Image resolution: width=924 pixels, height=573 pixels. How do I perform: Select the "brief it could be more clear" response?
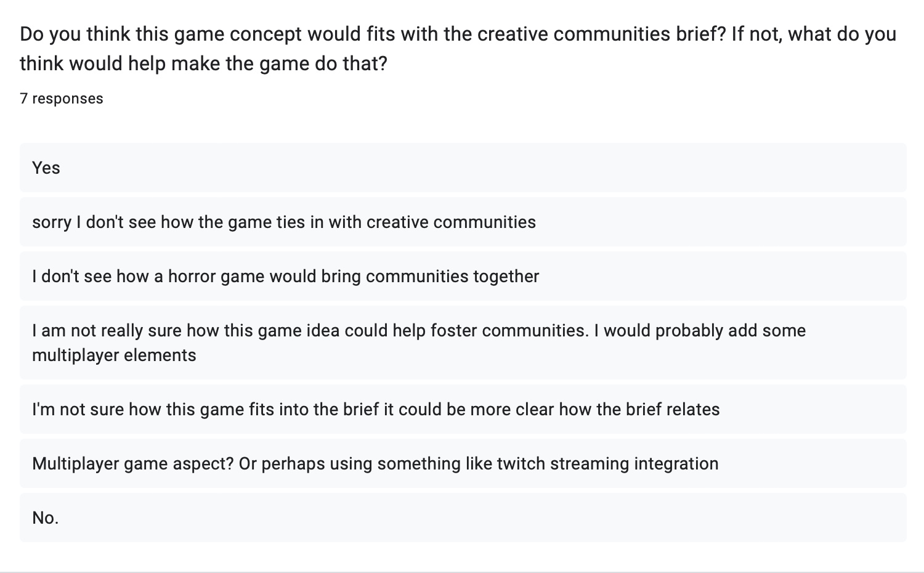(x=376, y=409)
